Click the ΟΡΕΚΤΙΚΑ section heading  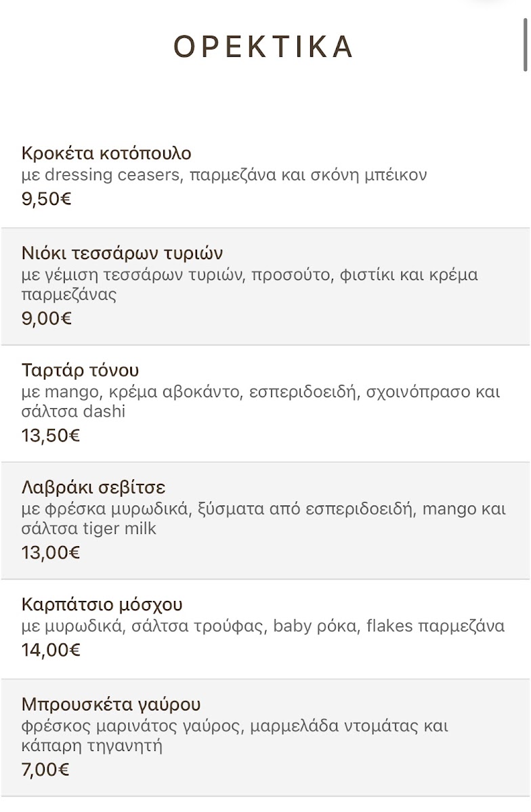tap(264, 47)
